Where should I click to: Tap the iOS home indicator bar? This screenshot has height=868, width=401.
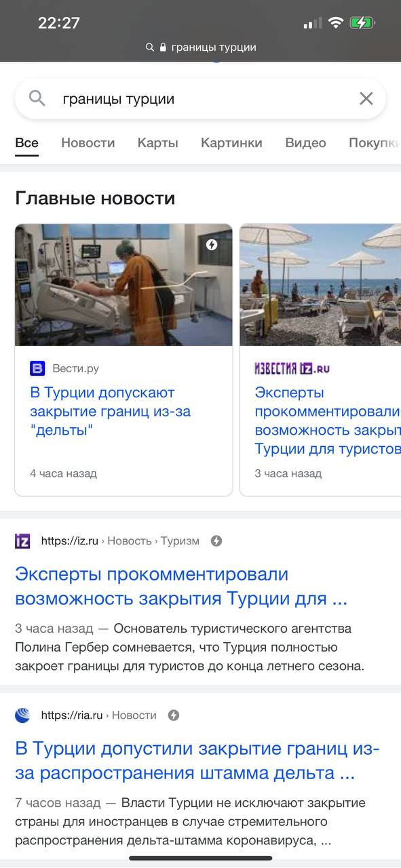click(201, 859)
